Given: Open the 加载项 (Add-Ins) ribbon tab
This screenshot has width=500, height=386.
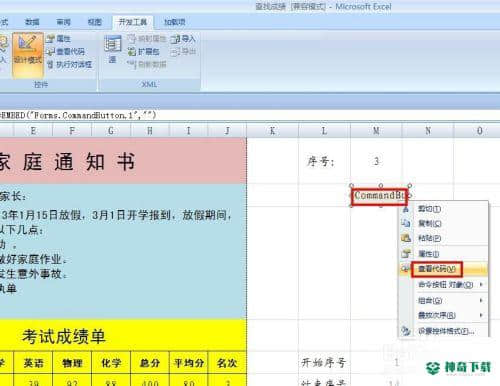Looking at the screenshot, I should (x=174, y=22).
